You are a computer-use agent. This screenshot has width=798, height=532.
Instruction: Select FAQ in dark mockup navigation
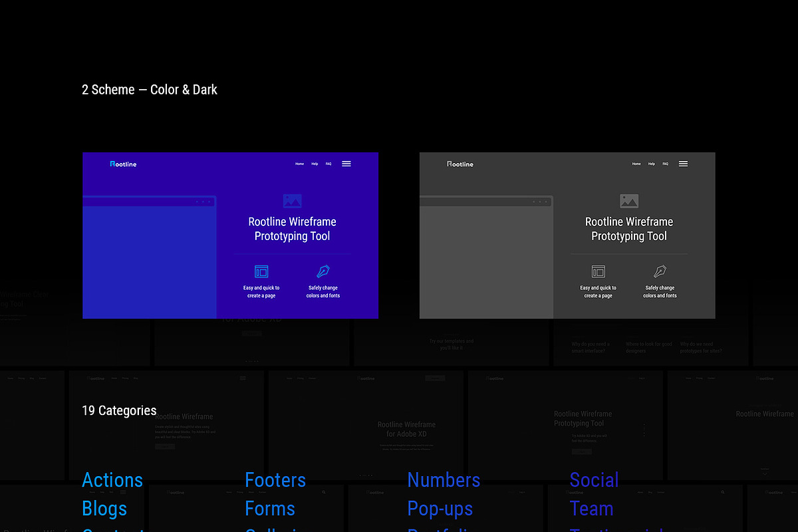click(665, 164)
